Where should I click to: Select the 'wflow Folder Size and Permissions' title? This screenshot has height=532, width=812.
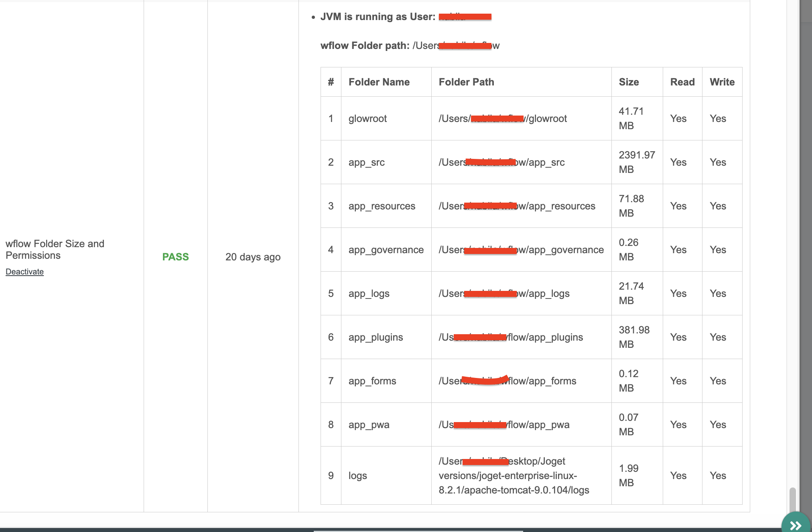coord(55,249)
